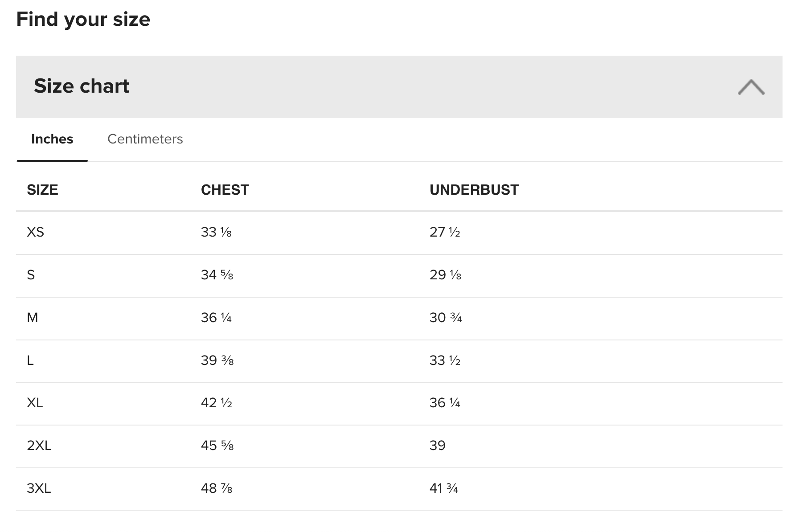Switch to the Centimeters tab
The width and height of the screenshot is (795, 532).
pyautogui.click(x=145, y=139)
